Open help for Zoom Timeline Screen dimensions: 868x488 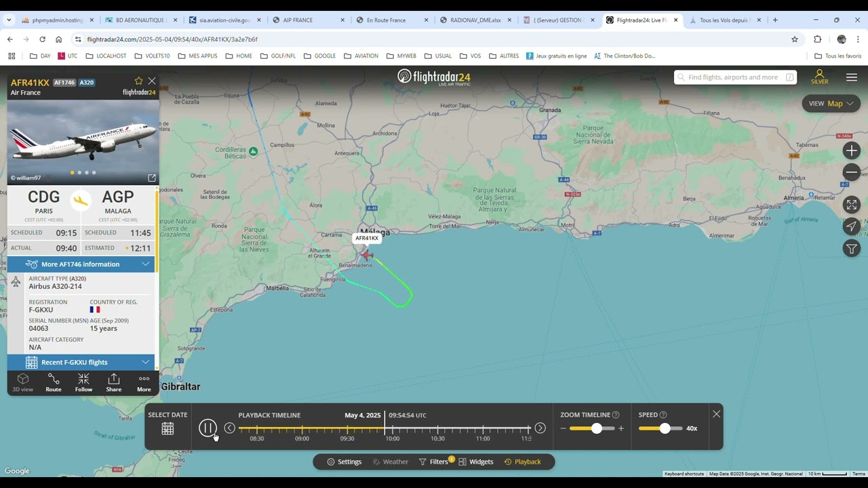pos(616,415)
